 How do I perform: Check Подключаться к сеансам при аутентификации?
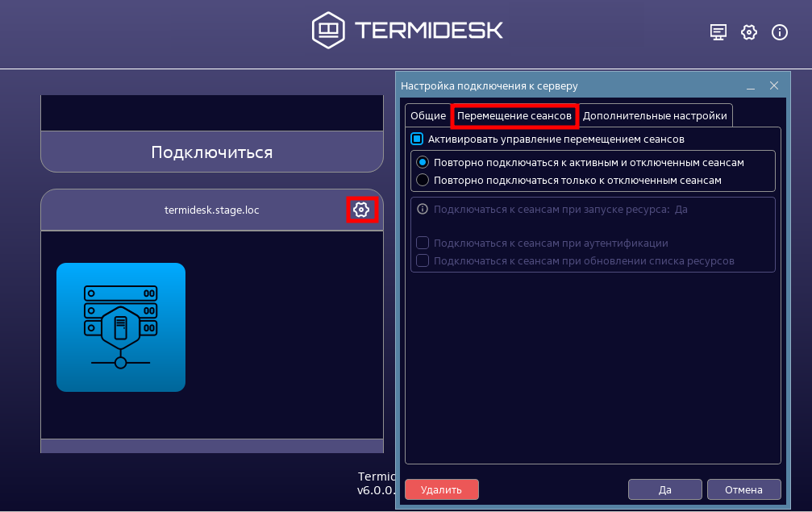[423, 244]
